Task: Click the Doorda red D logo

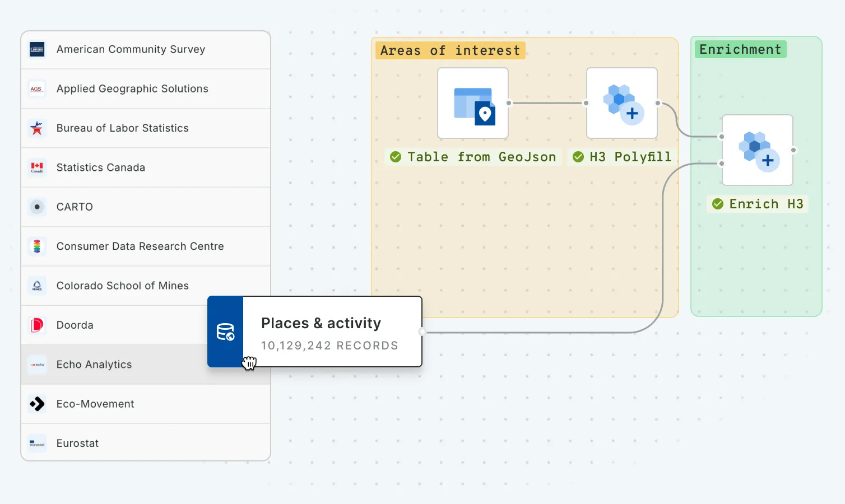Action: (37, 325)
